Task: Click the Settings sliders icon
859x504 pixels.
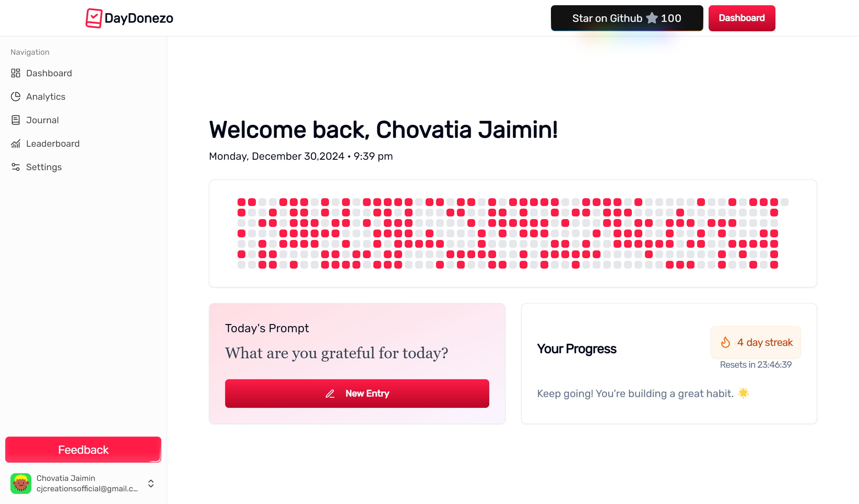Action: pos(16,167)
